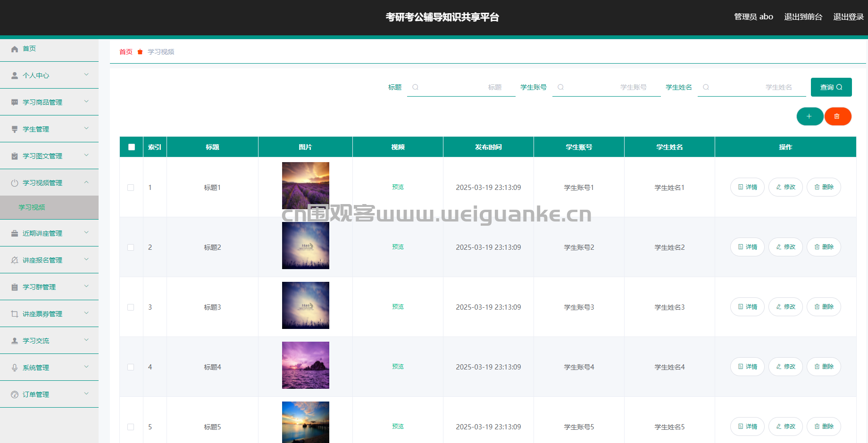Click the red trash bulk delete button
The height and width of the screenshot is (443, 868).
(x=837, y=116)
